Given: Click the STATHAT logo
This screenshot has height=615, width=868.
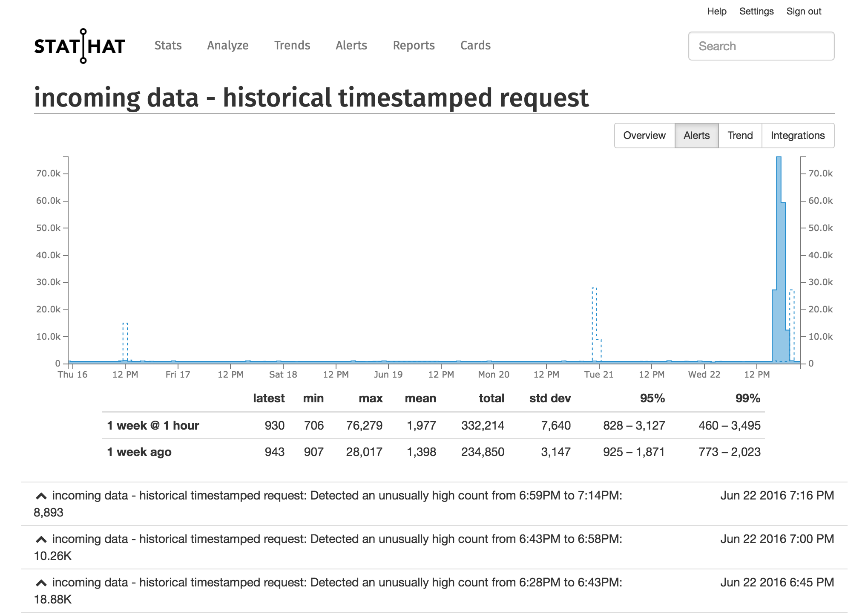Looking at the screenshot, I should (79, 46).
